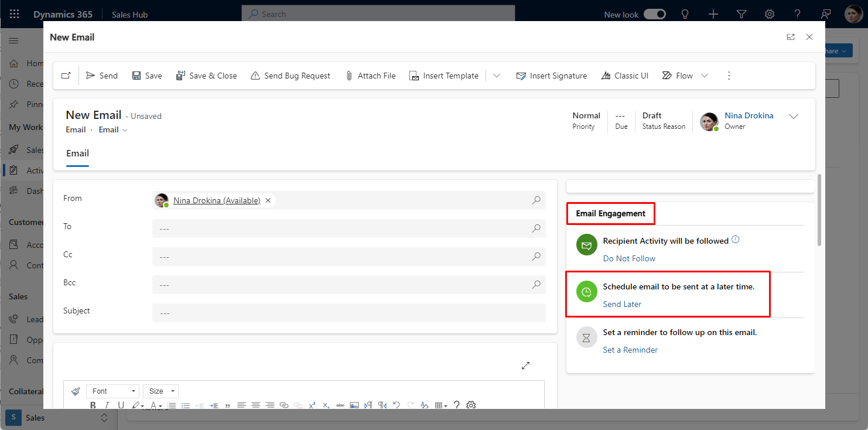Click the Bcc field

click(x=348, y=285)
